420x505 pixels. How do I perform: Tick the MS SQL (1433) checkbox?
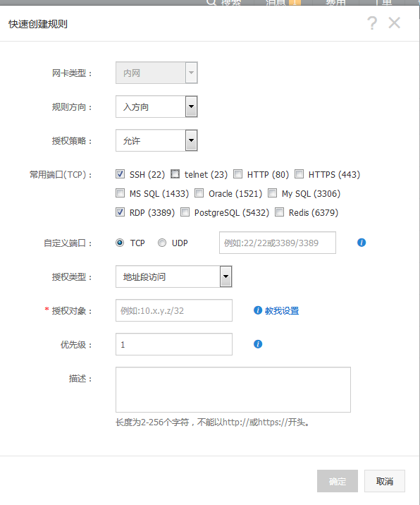[x=120, y=193]
